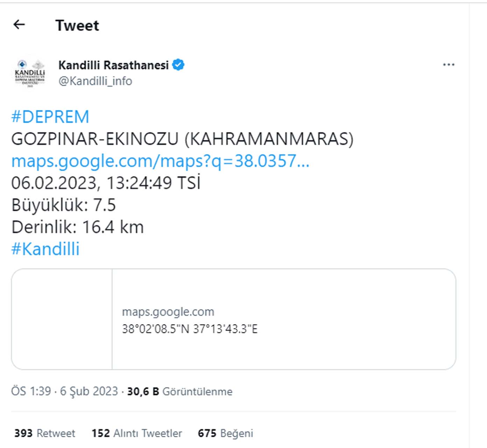This screenshot has height=448, width=487.
Task: Open the #DEPREM hashtag
Action: point(50,117)
